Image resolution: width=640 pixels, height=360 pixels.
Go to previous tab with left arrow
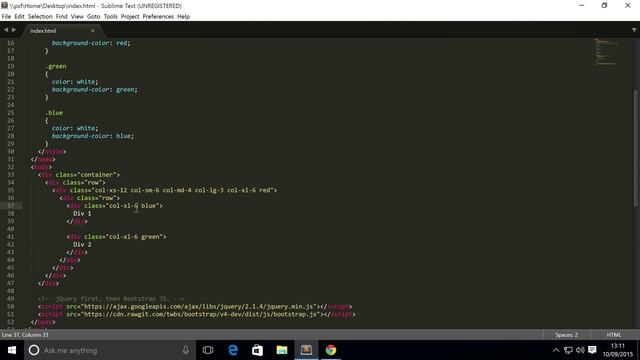[6, 30]
